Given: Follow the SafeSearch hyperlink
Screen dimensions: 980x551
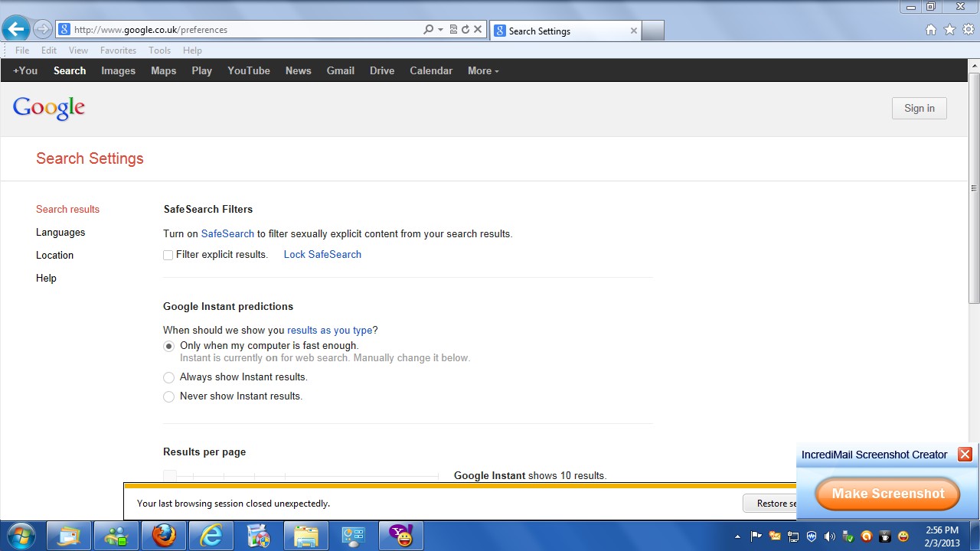Looking at the screenshot, I should tap(227, 233).
